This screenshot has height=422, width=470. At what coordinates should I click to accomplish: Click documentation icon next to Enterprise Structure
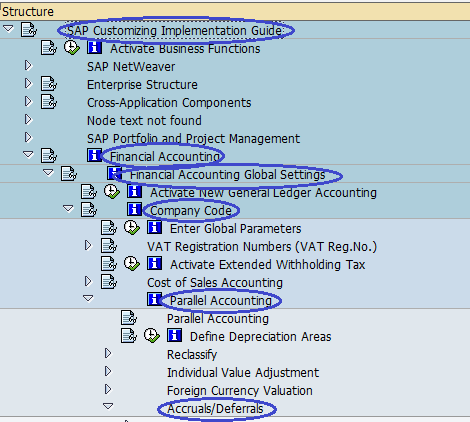(49, 84)
